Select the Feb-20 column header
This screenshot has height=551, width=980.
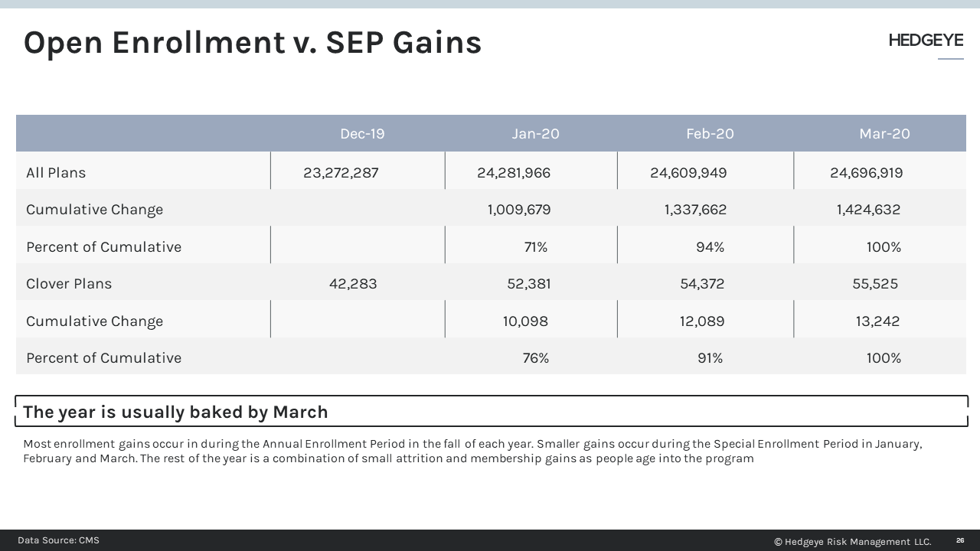point(710,133)
